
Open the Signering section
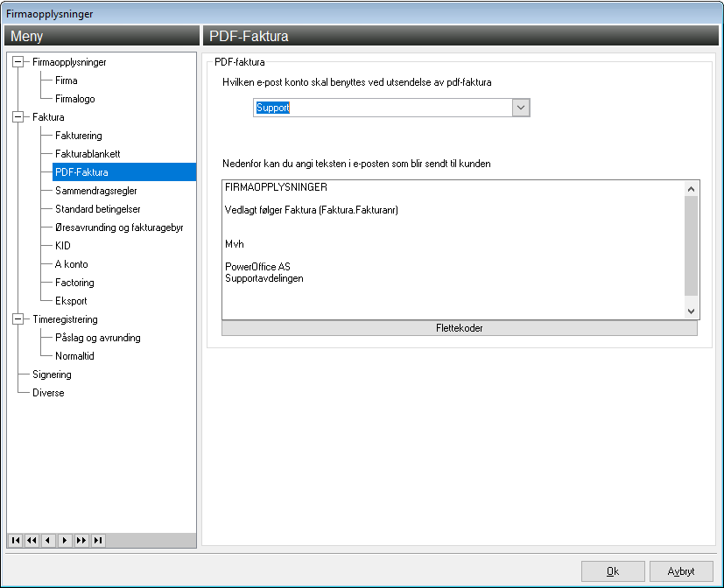52,374
